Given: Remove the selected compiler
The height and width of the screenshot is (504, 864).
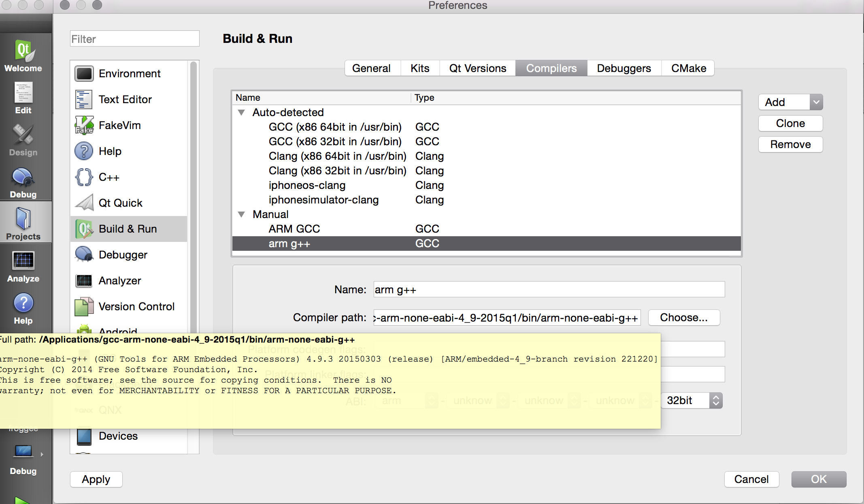Looking at the screenshot, I should (790, 144).
